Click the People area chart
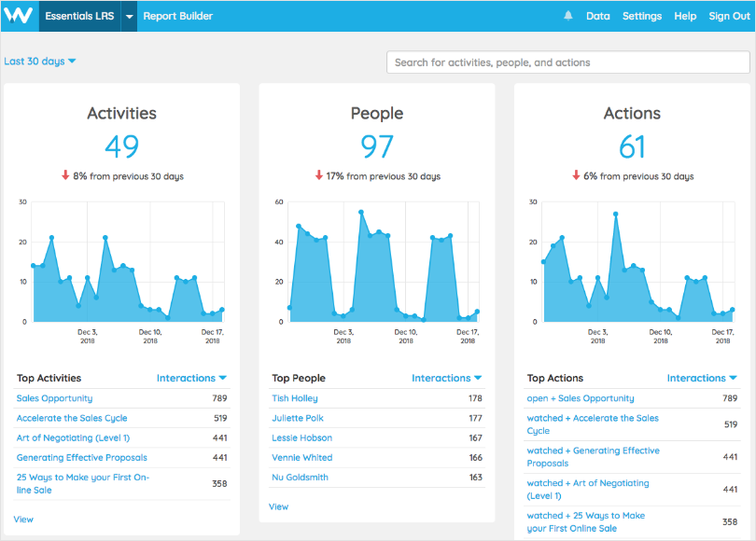Image resolution: width=756 pixels, height=541 pixels. [384, 262]
